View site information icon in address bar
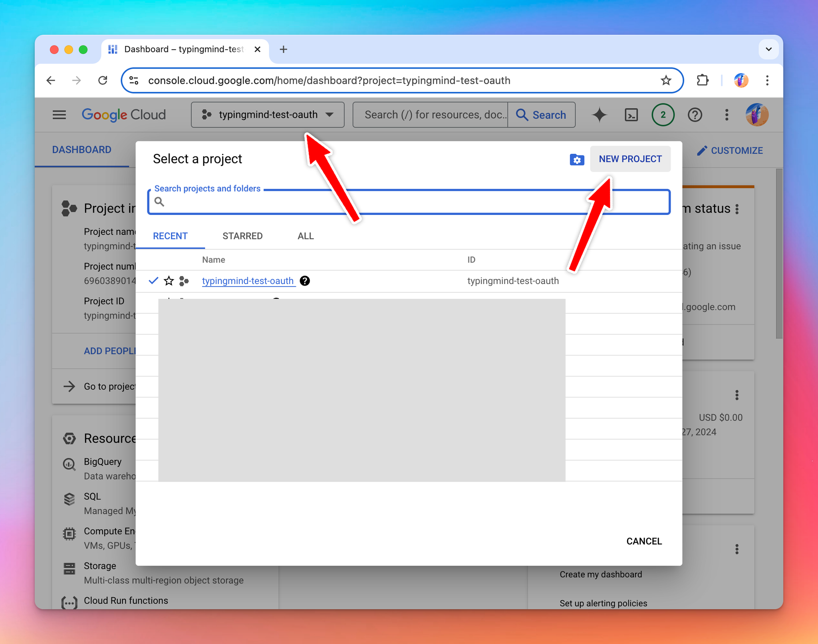This screenshot has width=818, height=644. click(134, 81)
